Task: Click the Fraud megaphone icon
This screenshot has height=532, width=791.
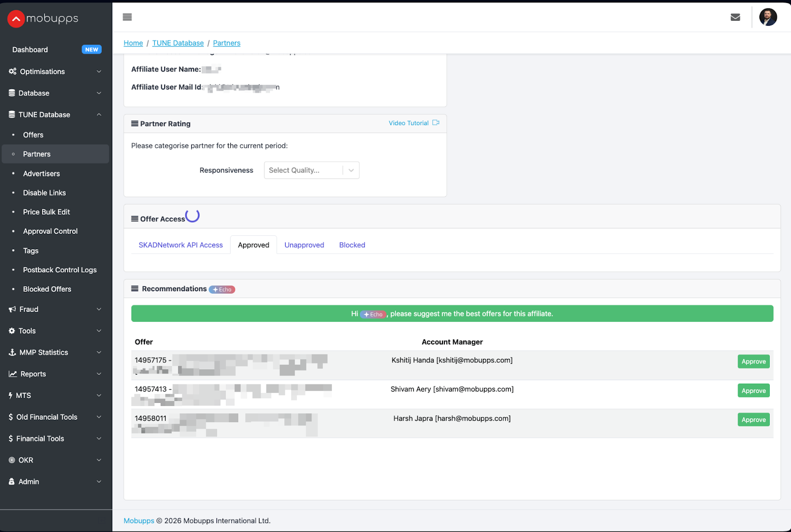Action: tap(12, 310)
